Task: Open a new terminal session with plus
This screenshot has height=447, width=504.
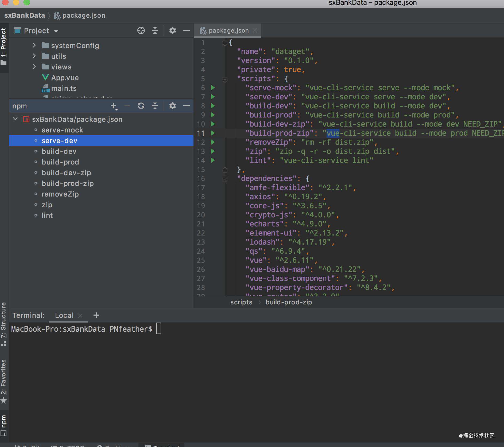Action: click(x=96, y=315)
